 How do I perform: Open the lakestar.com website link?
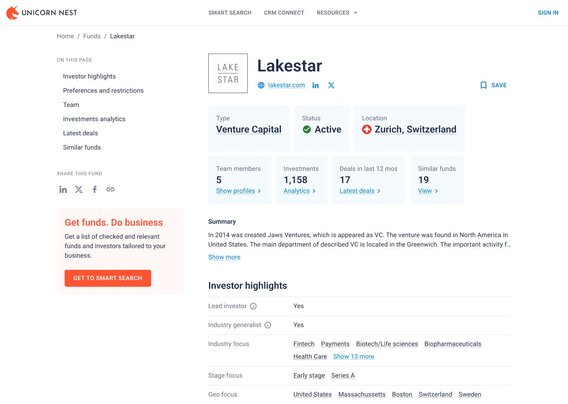tap(286, 85)
